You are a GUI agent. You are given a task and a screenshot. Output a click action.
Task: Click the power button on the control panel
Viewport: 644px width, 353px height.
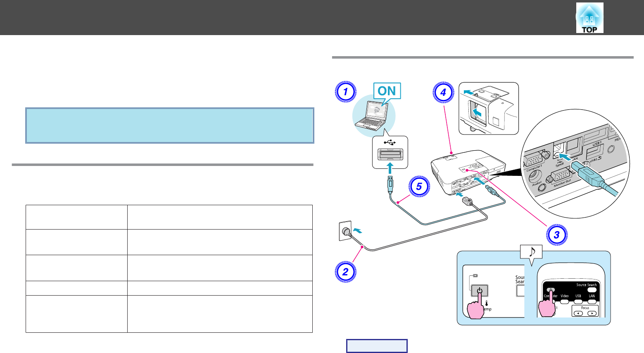coord(479,291)
